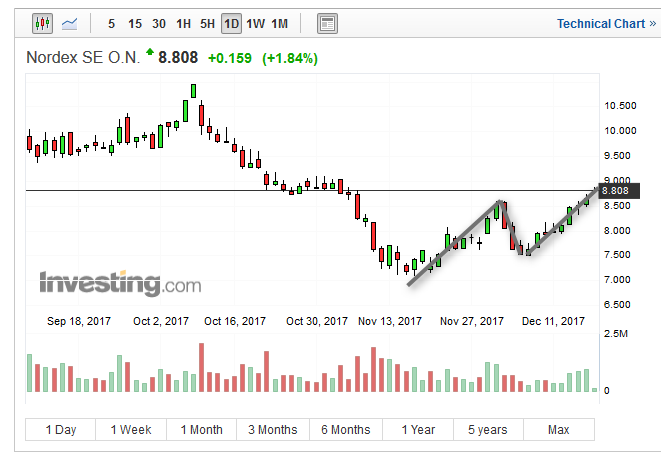Set interval to 5 minutes
Screen dimensions: 661x453
[x=111, y=24]
